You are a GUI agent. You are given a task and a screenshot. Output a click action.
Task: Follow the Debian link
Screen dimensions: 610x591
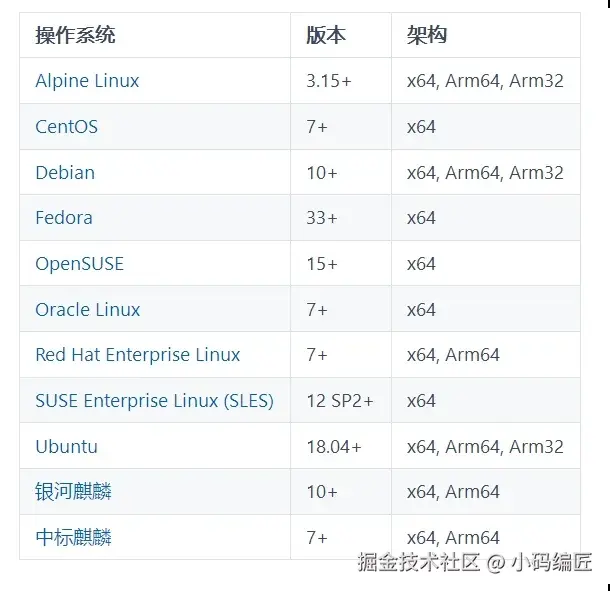pyautogui.click(x=65, y=172)
